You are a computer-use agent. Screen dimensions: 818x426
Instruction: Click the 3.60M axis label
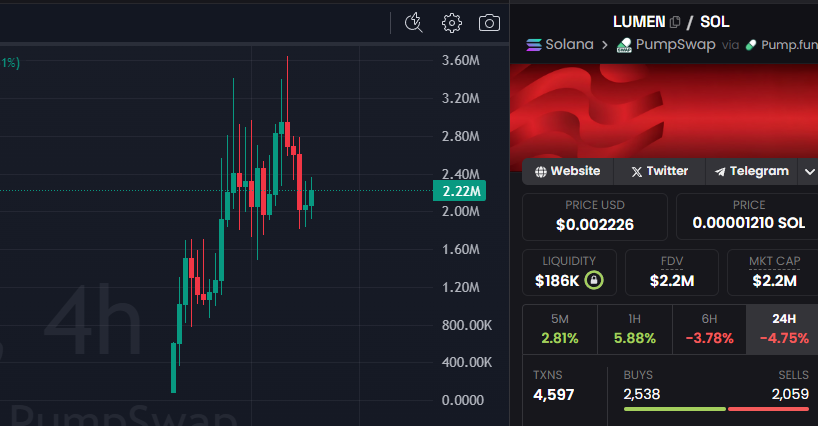[x=461, y=60]
